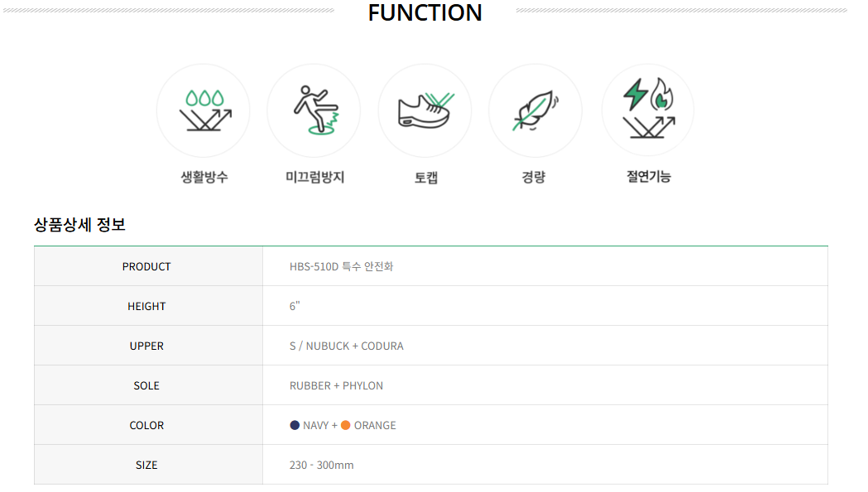Select the slip-prevention falling person icon
868x492 pixels.
point(314,111)
